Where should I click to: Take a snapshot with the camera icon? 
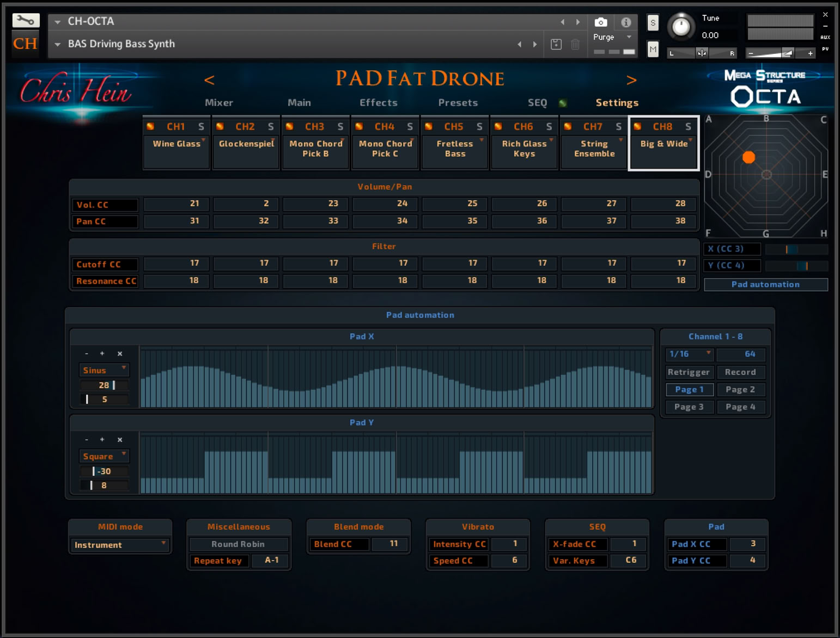(x=600, y=22)
